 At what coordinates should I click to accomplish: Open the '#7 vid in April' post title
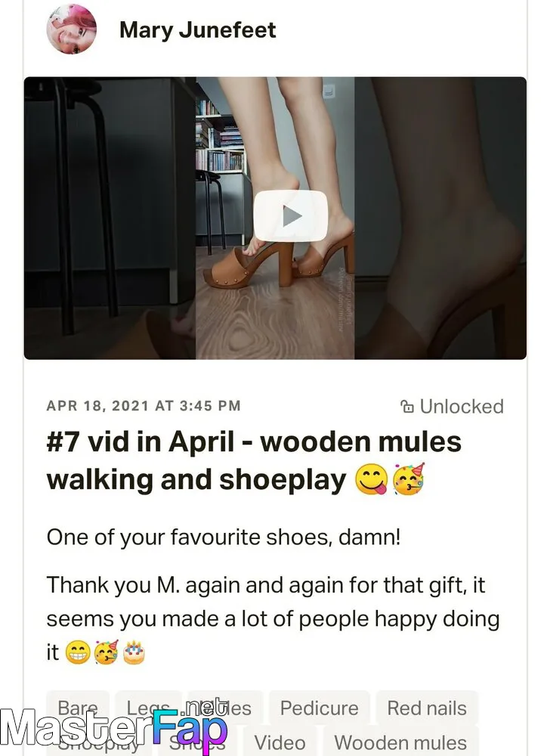click(254, 460)
